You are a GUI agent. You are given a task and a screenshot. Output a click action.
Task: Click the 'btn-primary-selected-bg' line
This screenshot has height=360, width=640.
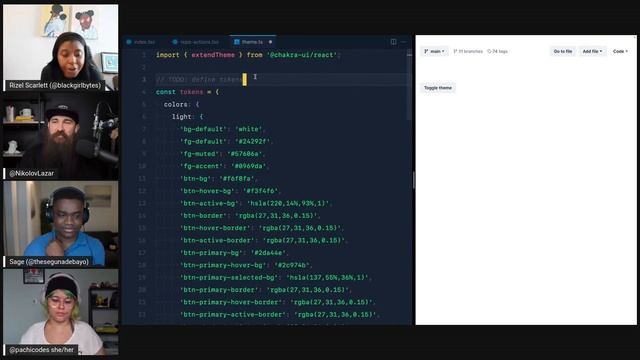click(x=276, y=278)
